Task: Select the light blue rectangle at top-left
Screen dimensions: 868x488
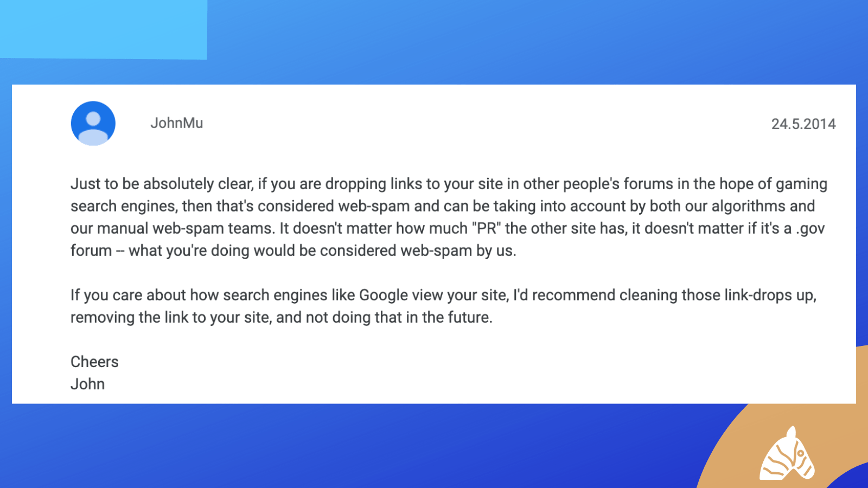Action: tap(103, 29)
